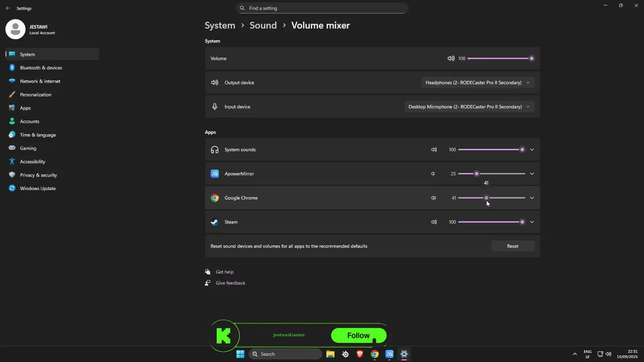The width and height of the screenshot is (644, 362).
Task: Open Gaming settings
Action: coord(52,148)
